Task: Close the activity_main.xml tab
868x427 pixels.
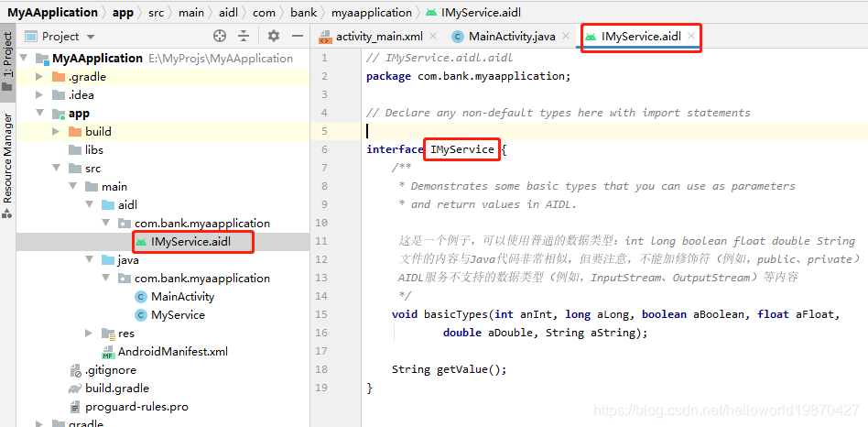Action: (x=433, y=37)
